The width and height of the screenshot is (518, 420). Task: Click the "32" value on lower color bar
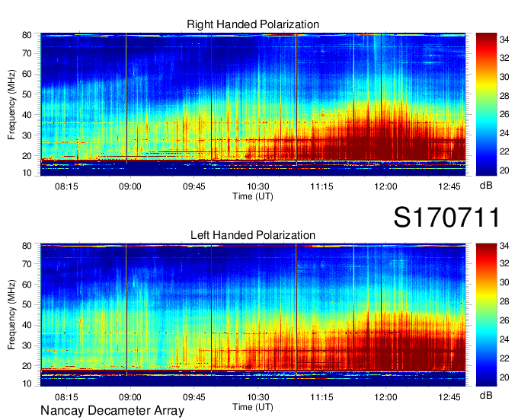(x=504, y=263)
